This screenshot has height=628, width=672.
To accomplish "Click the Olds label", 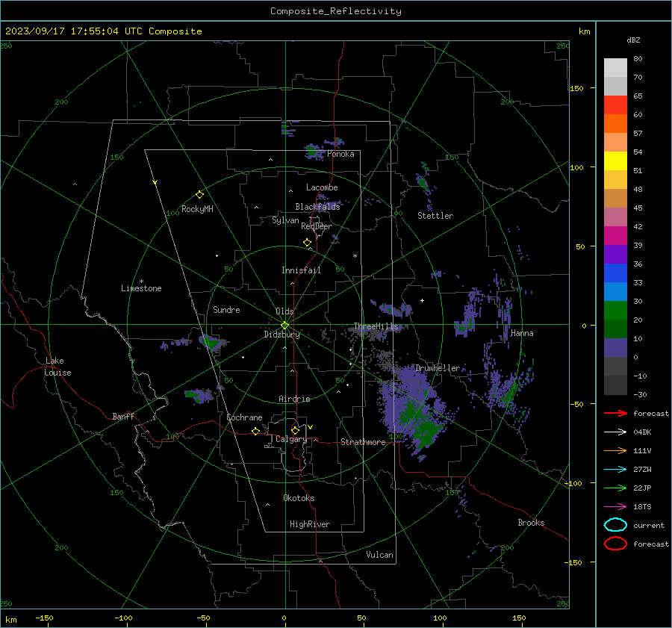I will point(284,311).
